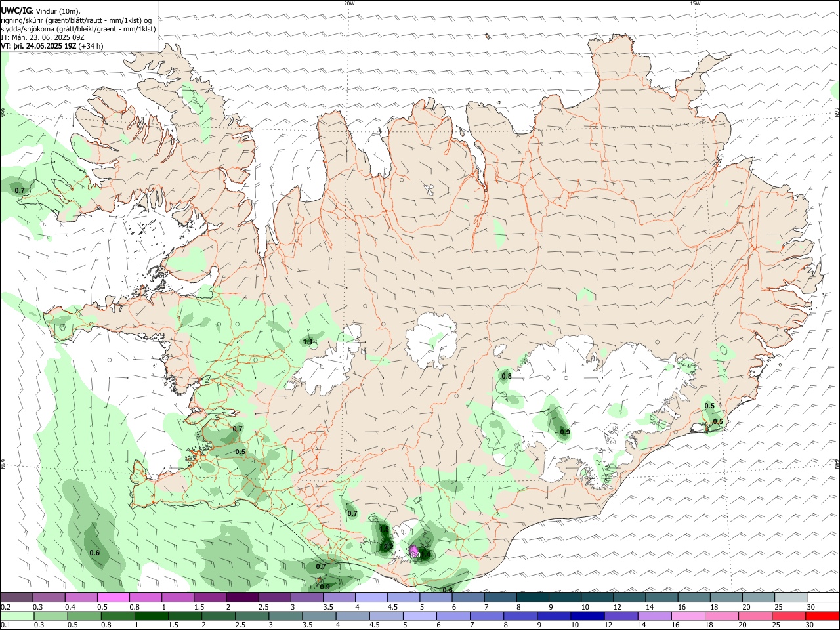Pick the snow legend swatch between 1 and 1.5

[178, 597]
